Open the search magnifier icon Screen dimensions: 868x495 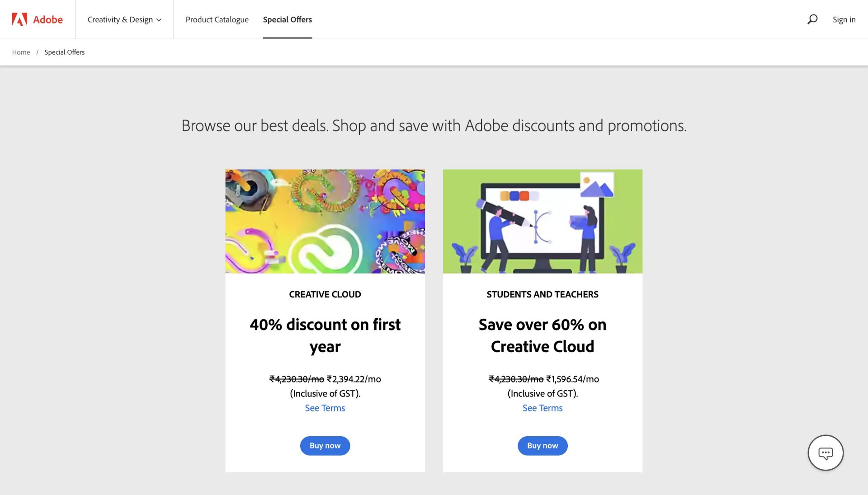coord(812,19)
